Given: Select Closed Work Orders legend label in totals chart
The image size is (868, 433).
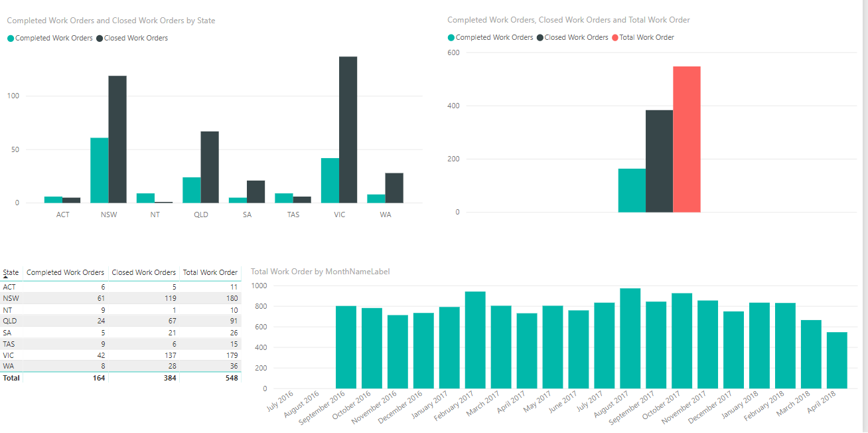Looking at the screenshot, I should coord(576,38).
